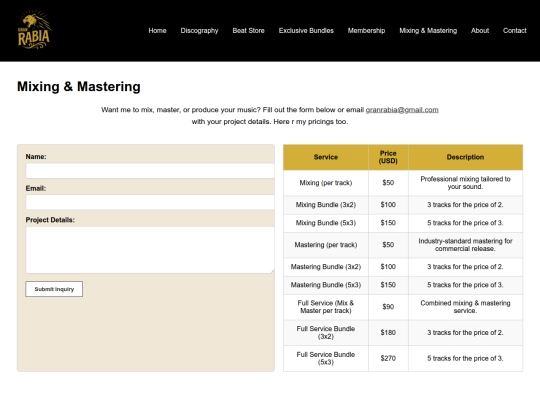Viewport: 540px width, 405px height.
Task: Select the 'Mixing Bundle (3x2)' cell
Action: click(326, 205)
